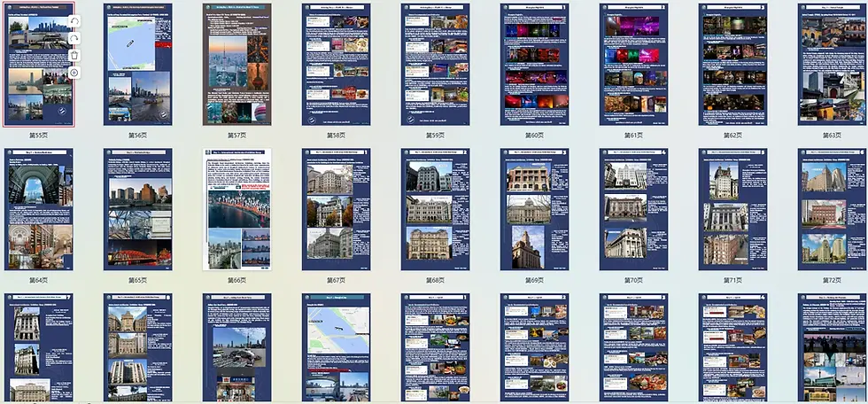Click the '第57页' page label
Screen dimensions: 868x404
237,135
